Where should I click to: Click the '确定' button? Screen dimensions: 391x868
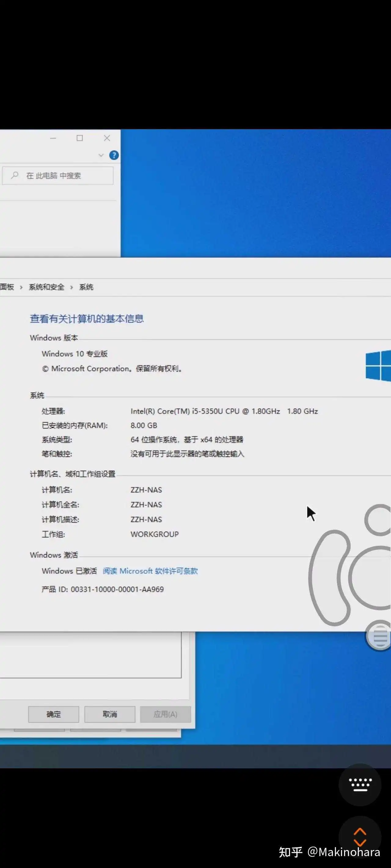(54, 714)
